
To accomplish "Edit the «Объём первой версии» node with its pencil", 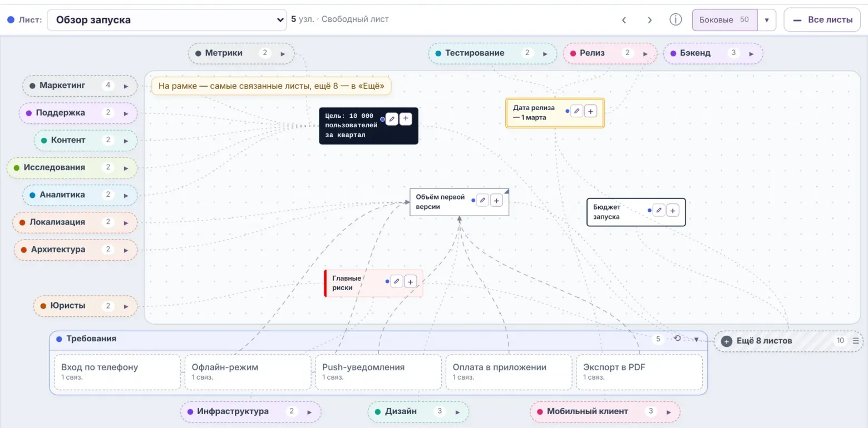I will [482, 200].
